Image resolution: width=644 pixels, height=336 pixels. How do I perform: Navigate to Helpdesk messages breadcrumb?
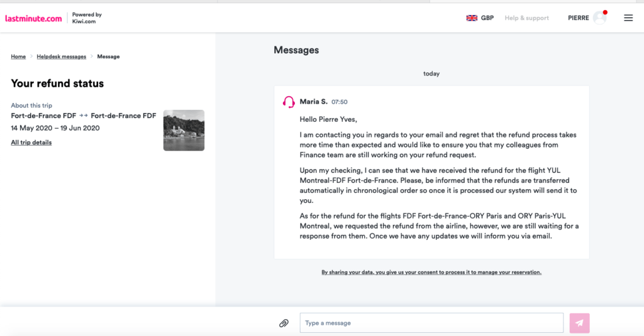tap(62, 57)
